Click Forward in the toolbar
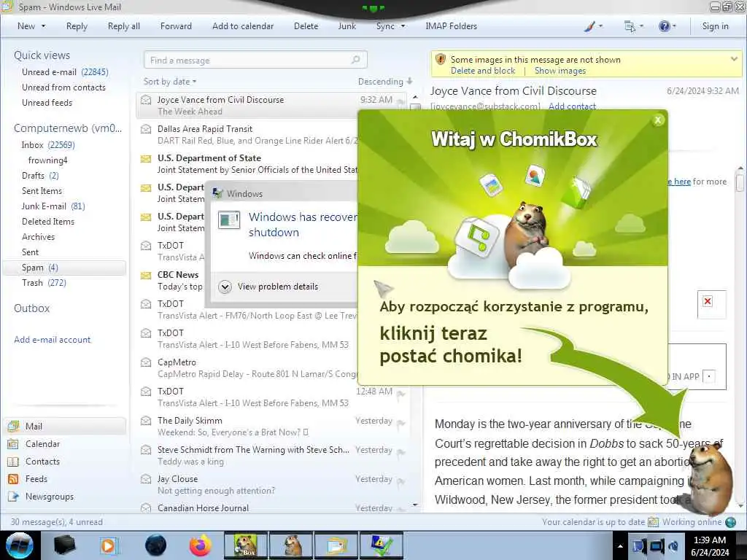This screenshot has width=747, height=560. (176, 26)
